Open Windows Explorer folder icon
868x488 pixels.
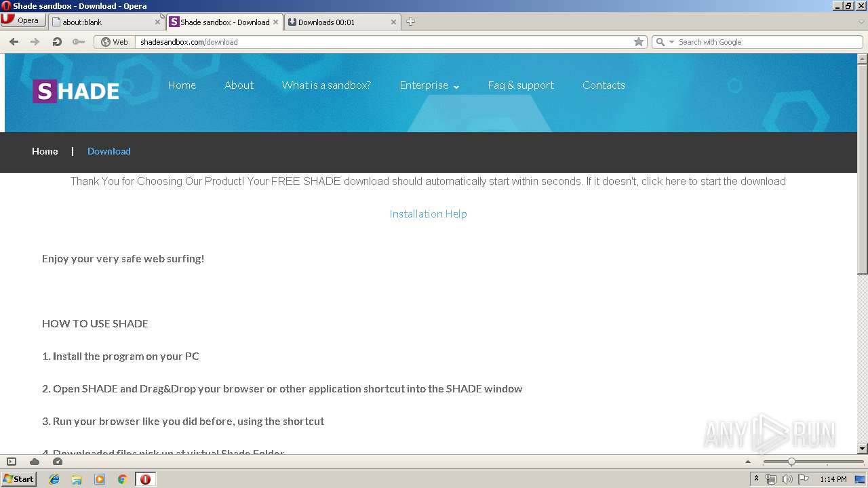pyautogui.click(x=77, y=479)
